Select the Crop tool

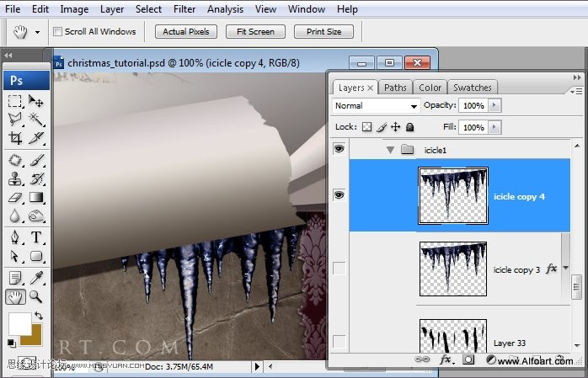coord(15,138)
